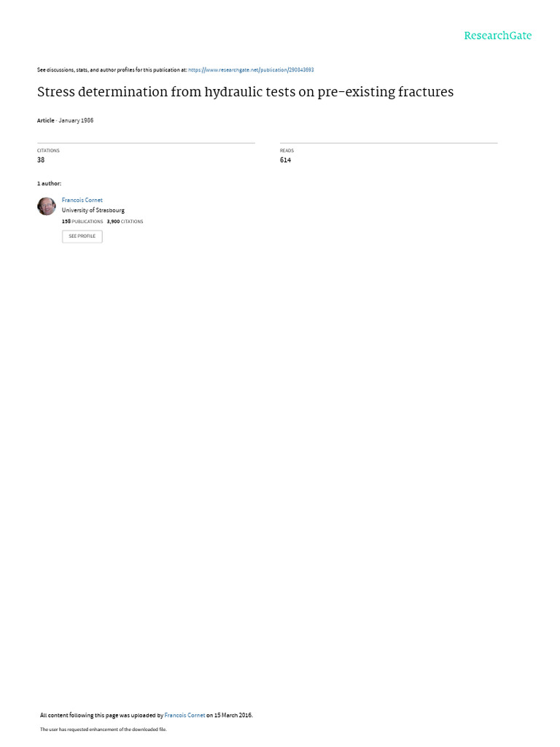Click the "1 author:" heading

coord(49,183)
